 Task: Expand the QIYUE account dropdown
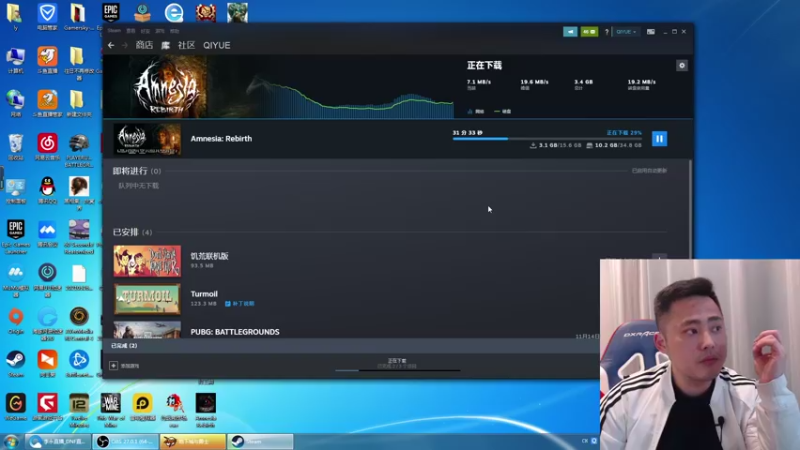[x=626, y=32]
